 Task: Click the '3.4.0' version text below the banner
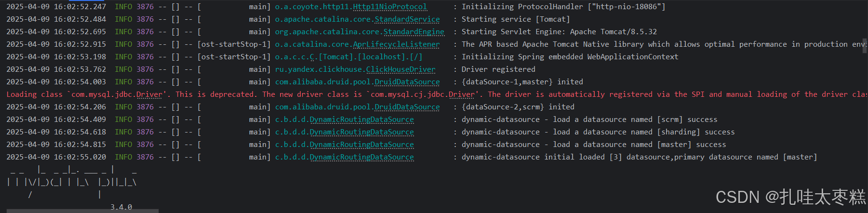121,207
